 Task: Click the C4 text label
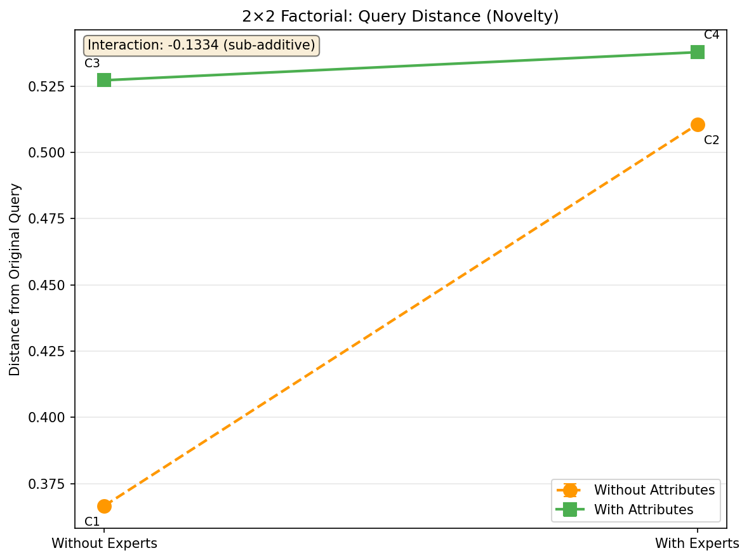point(712,35)
